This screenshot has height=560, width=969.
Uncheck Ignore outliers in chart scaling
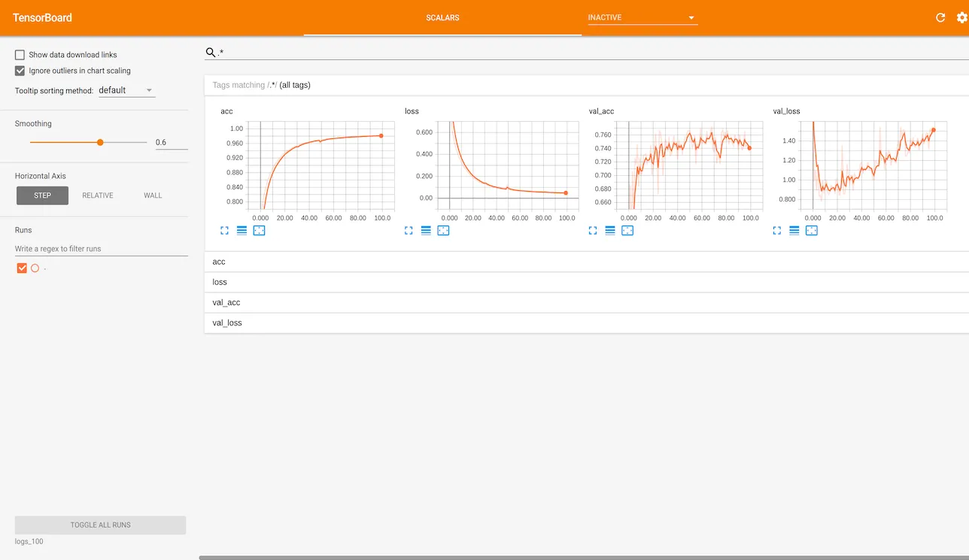[x=20, y=71]
